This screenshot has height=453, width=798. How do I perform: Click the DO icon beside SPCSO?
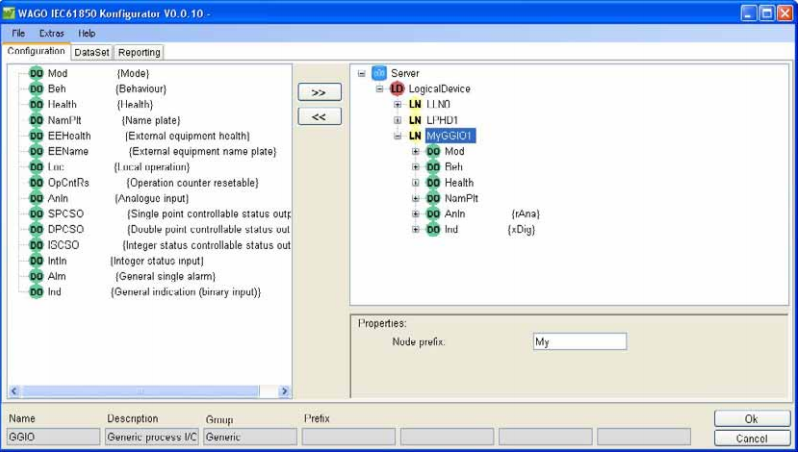pyautogui.click(x=36, y=214)
